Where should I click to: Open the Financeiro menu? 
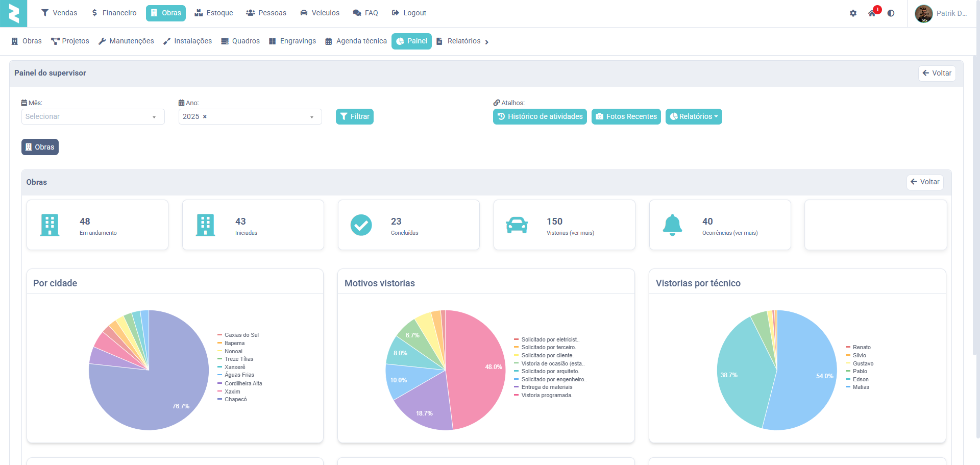tap(114, 13)
